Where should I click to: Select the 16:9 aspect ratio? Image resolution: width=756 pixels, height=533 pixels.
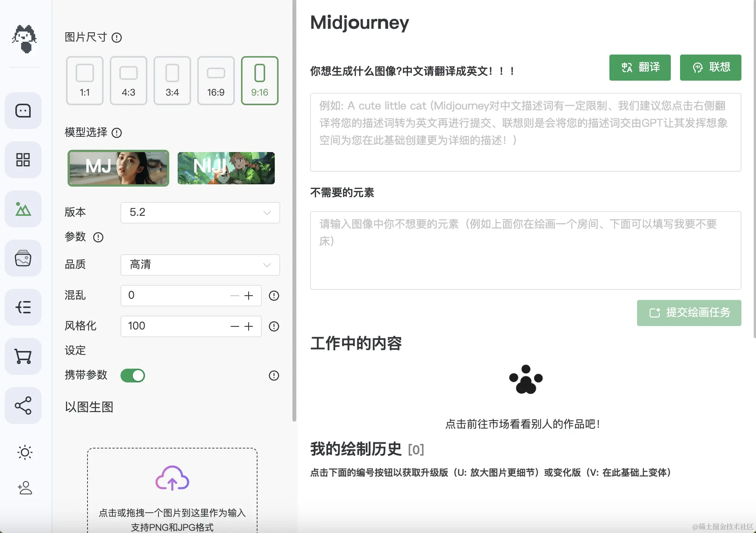coord(216,81)
